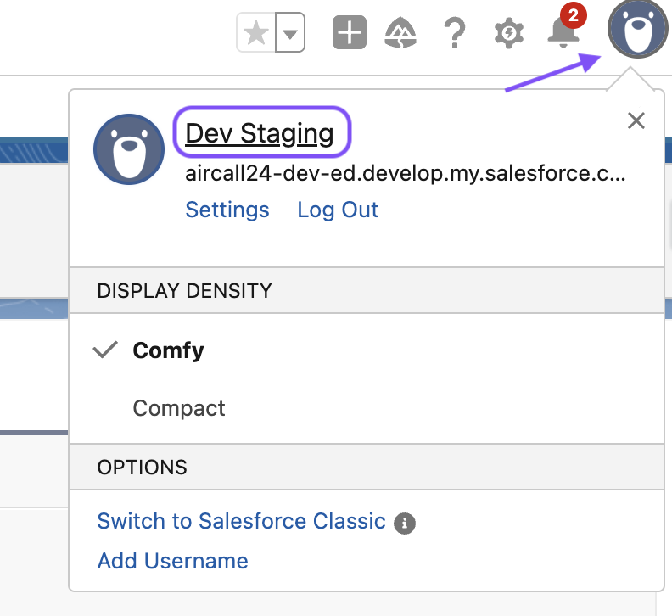Click Switch to Salesforce Classic link

point(241,521)
